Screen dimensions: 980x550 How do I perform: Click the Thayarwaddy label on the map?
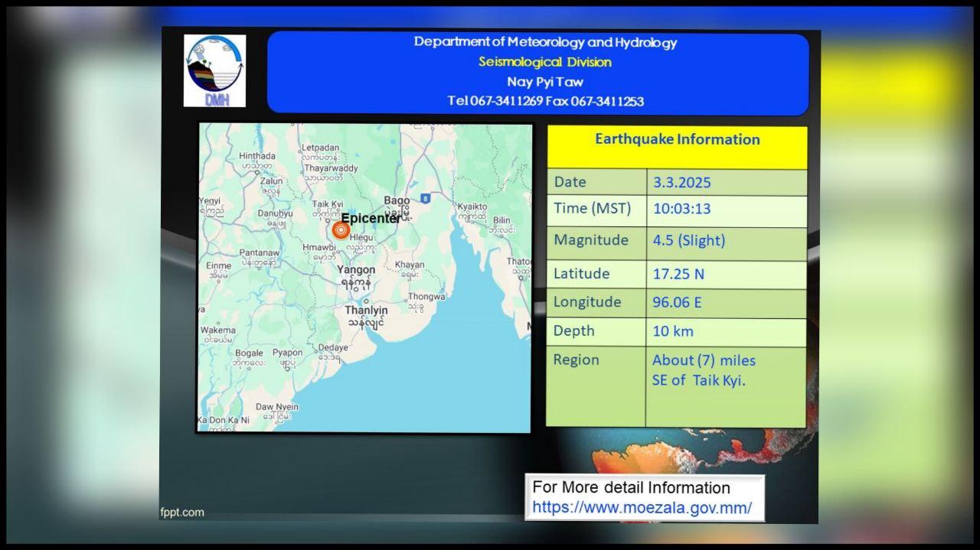(331, 168)
